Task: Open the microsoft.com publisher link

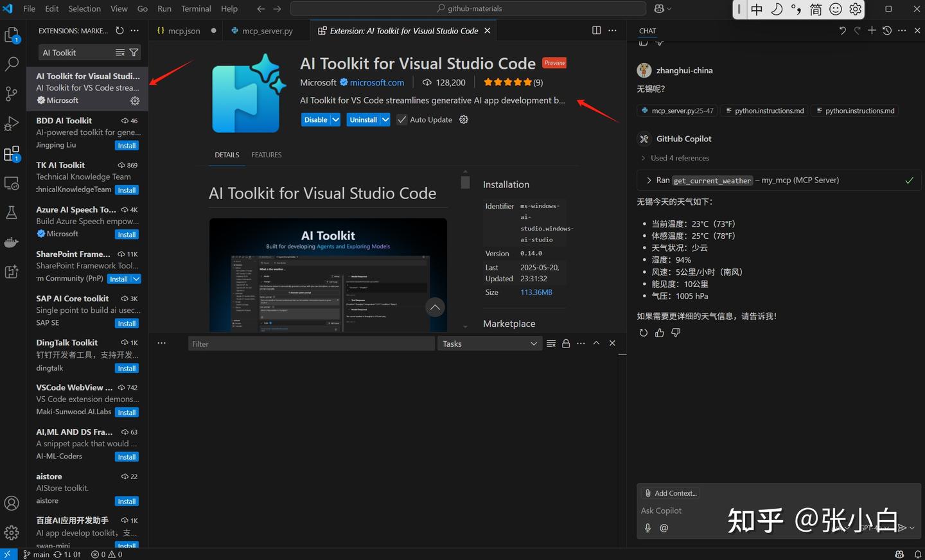Action: point(376,83)
